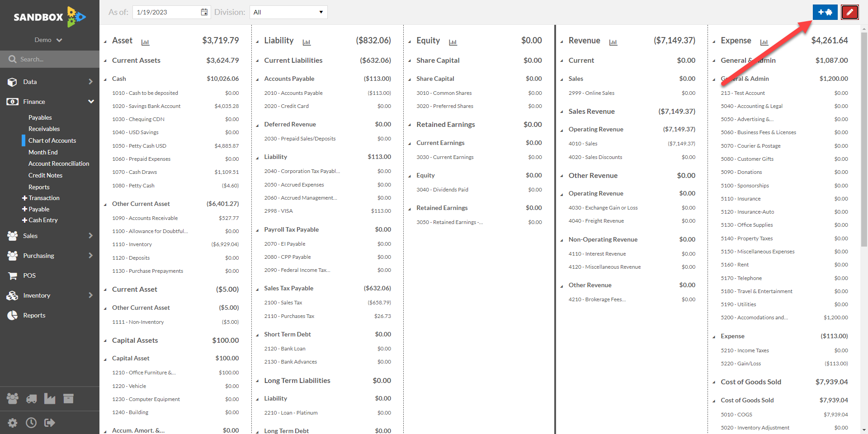Open the chart icon beside the Expense heading
Image resolution: width=868 pixels, height=434 pixels.
[x=764, y=42]
